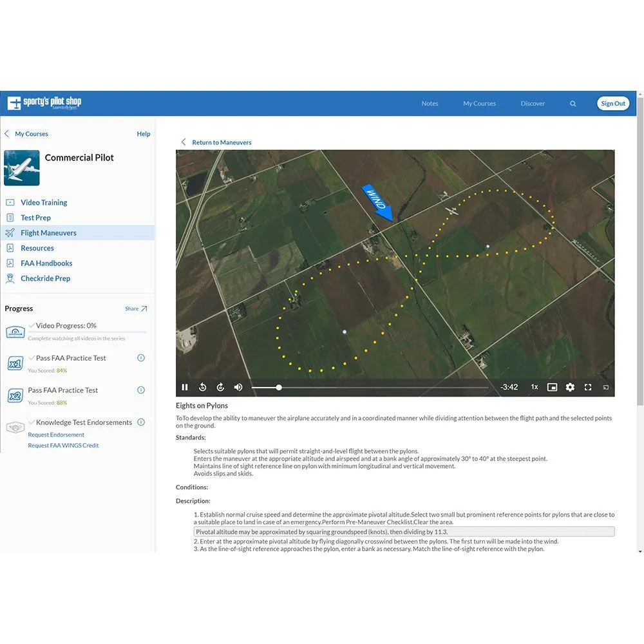644x644 pixels.
Task: Open the 1x playback speed menu
Action: click(535, 387)
